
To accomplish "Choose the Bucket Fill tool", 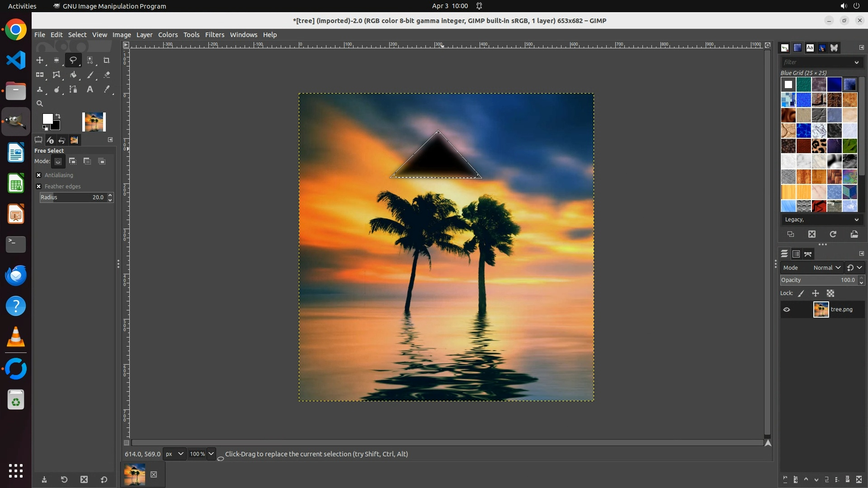I will coord(73,75).
